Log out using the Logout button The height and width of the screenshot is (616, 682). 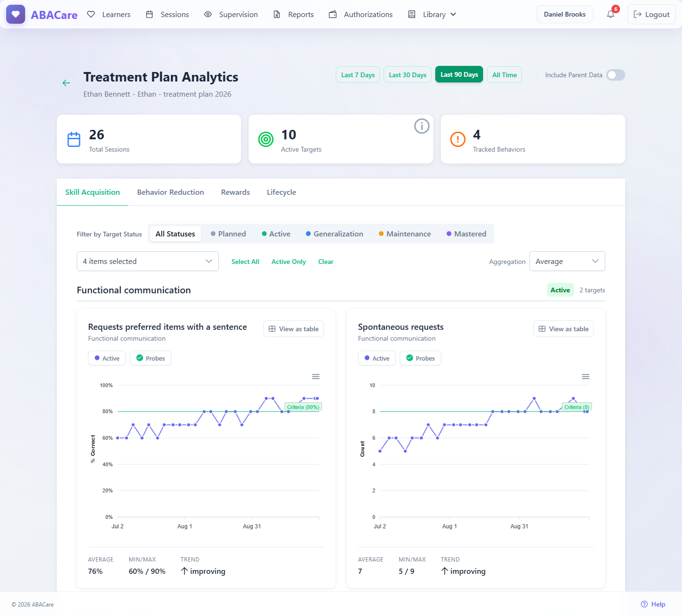point(652,14)
